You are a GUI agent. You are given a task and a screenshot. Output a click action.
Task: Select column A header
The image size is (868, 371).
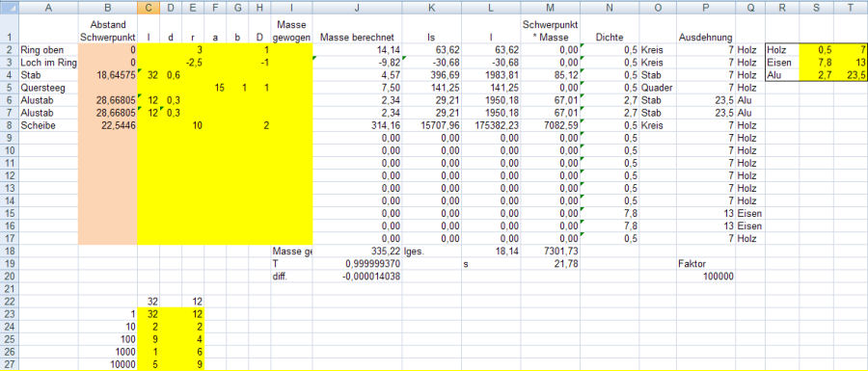click(48, 7)
